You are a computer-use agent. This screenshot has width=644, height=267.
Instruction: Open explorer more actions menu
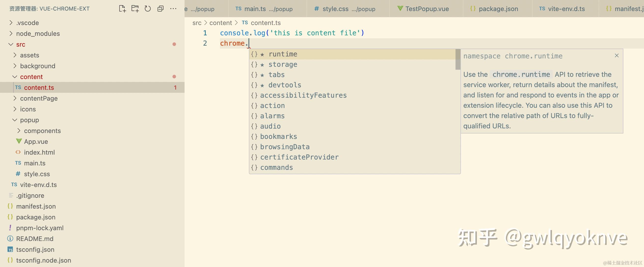[x=173, y=8]
